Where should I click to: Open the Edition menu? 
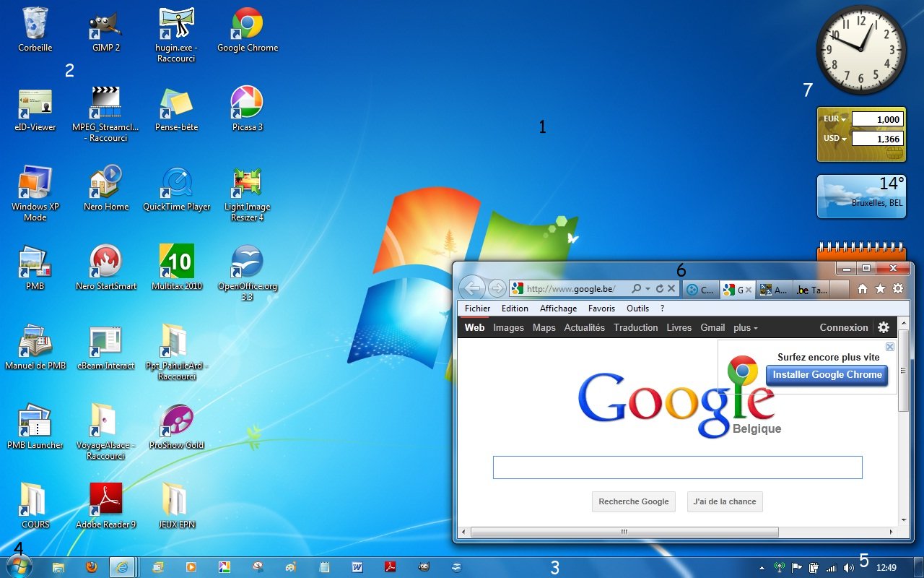click(x=515, y=309)
